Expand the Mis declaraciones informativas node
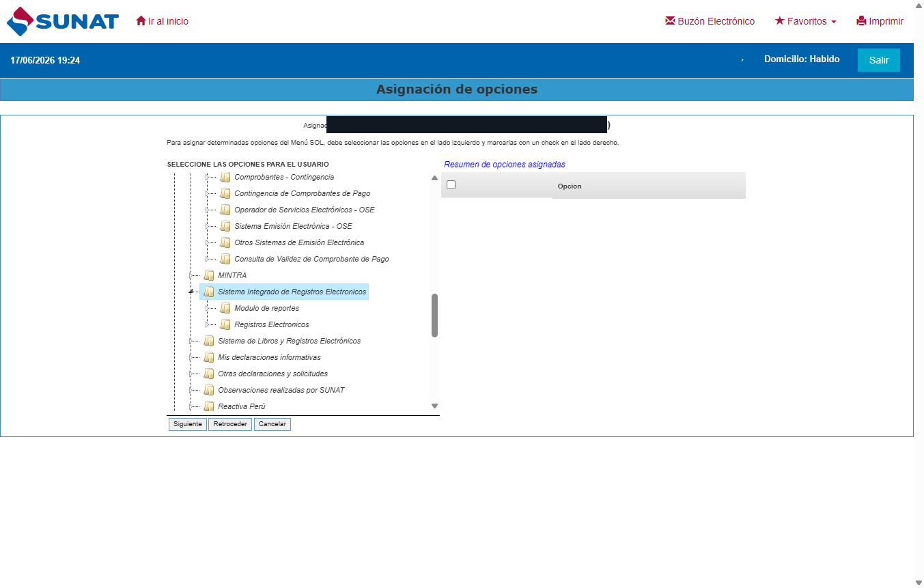924x588 pixels. (191, 357)
